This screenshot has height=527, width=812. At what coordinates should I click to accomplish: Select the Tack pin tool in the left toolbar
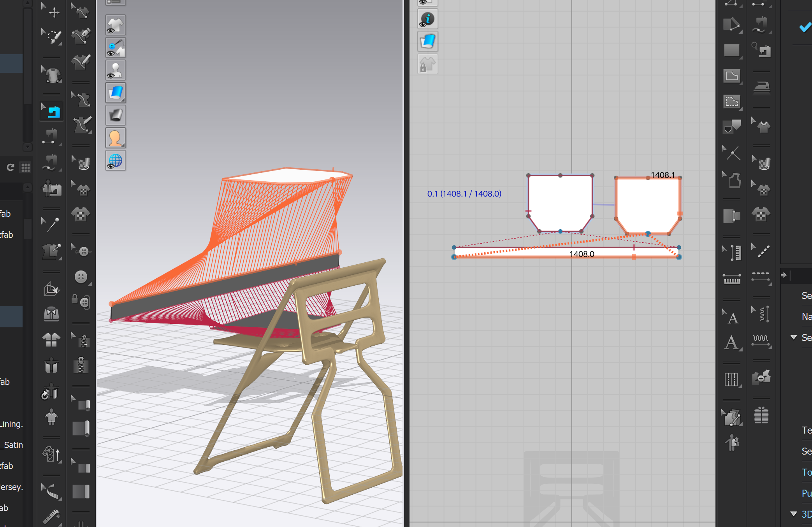pyautogui.click(x=51, y=225)
